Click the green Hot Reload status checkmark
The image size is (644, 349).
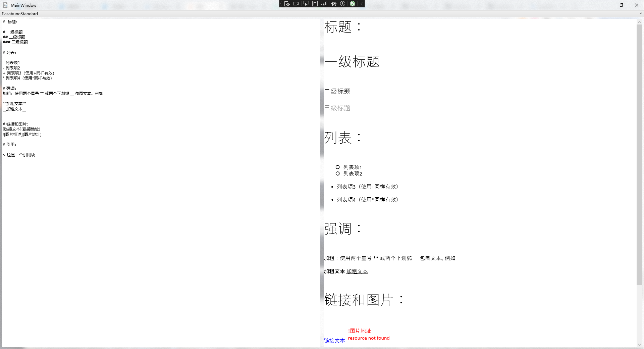click(353, 4)
